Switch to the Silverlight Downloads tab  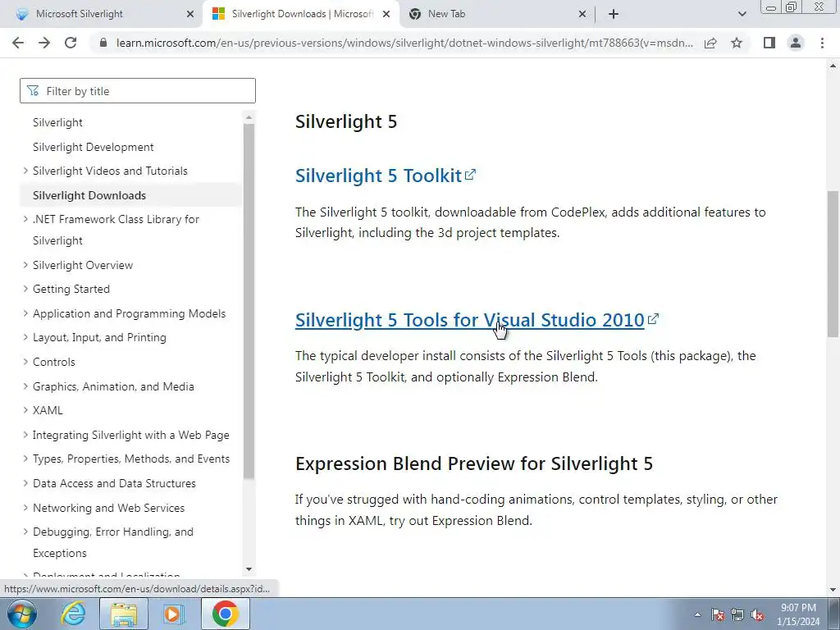[x=302, y=14]
